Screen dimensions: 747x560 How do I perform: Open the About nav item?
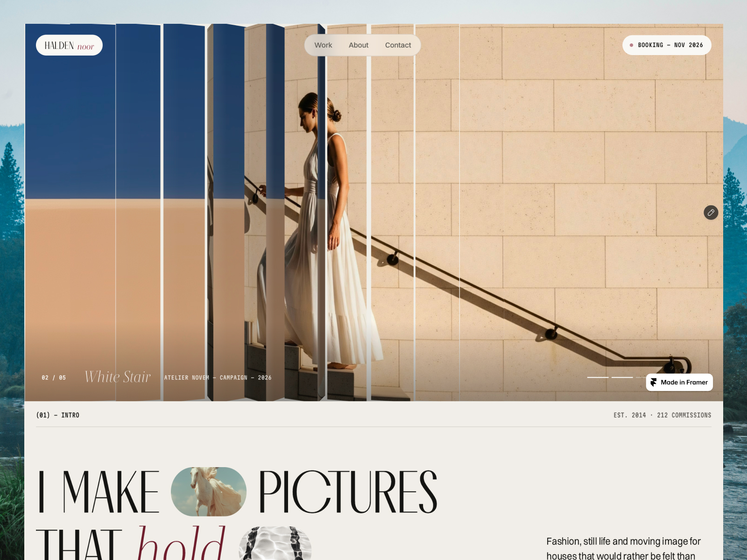tap(359, 45)
